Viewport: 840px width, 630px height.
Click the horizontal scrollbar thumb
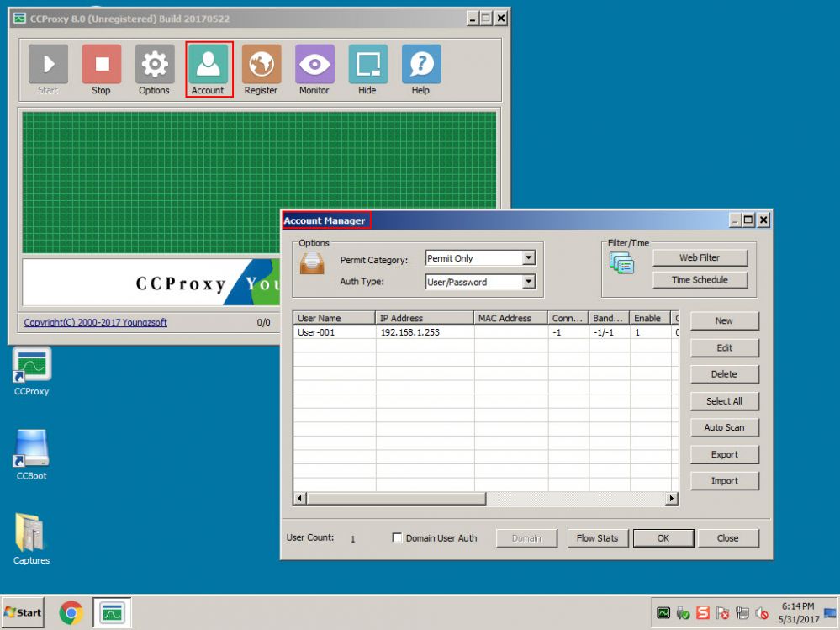coord(396,499)
